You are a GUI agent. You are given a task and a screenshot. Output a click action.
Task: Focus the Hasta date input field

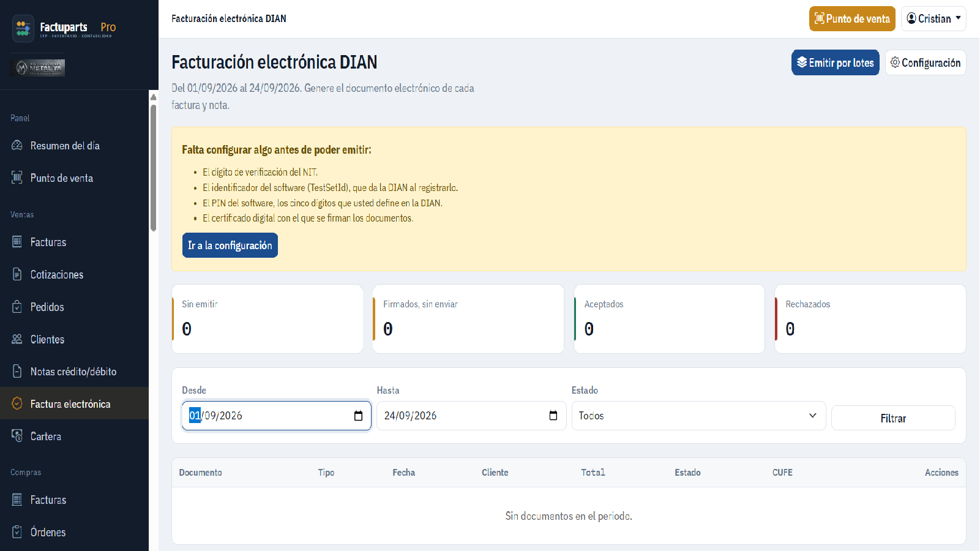point(471,416)
